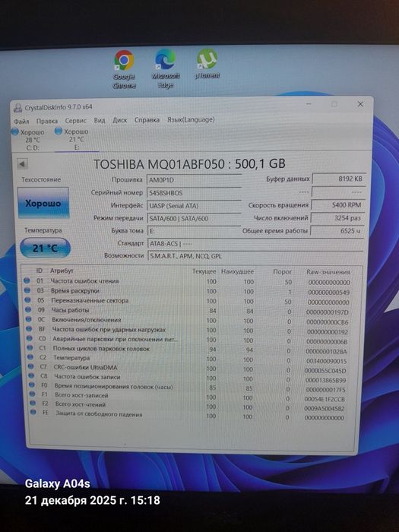The height and width of the screenshot is (532, 399).
Task: Open the Microsoft Edge desktop shortcut
Action: [166, 68]
